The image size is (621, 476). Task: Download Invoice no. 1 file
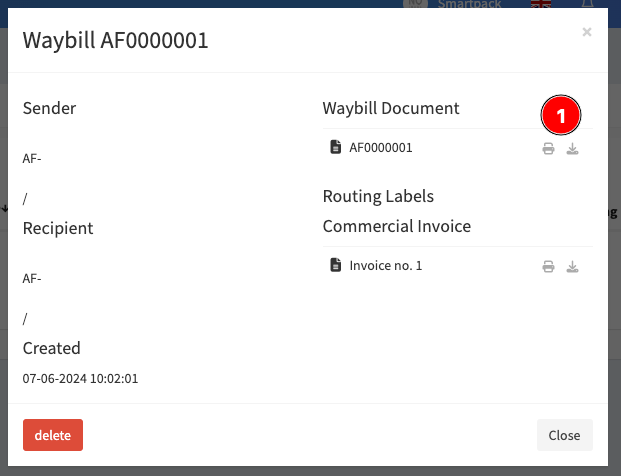click(x=572, y=267)
